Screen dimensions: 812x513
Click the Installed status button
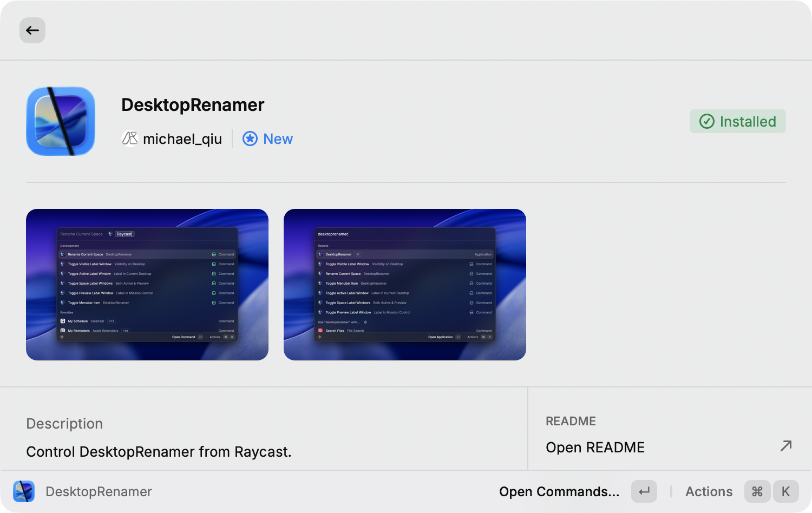point(738,121)
